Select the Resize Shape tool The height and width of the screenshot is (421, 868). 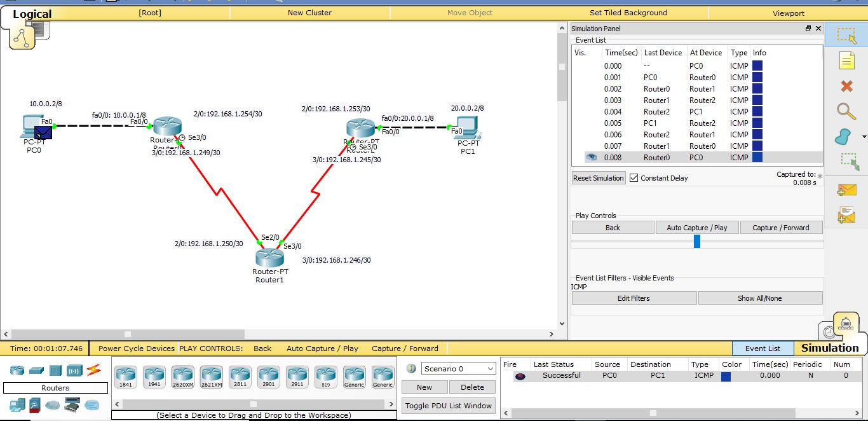coord(850,162)
